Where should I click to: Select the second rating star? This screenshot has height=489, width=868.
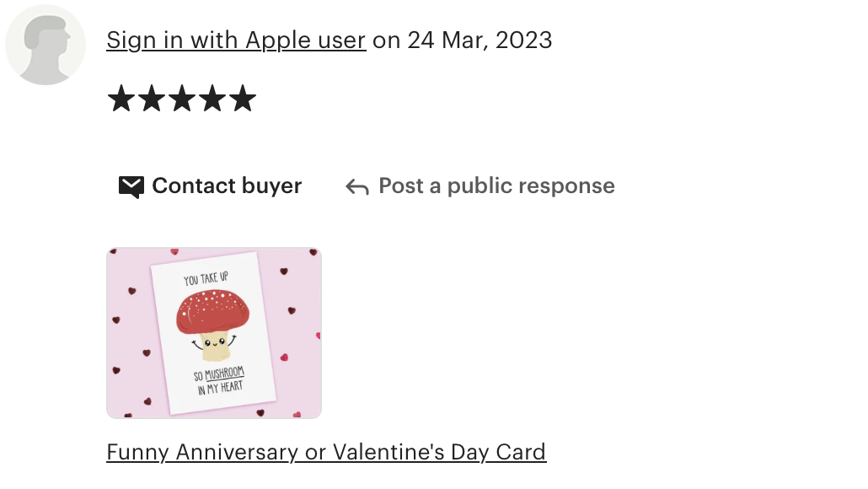(152, 99)
